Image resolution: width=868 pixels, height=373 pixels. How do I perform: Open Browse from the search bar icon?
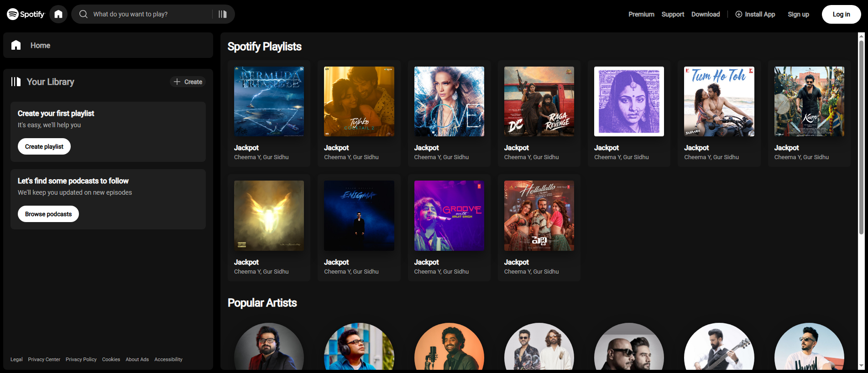pyautogui.click(x=223, y=14)
